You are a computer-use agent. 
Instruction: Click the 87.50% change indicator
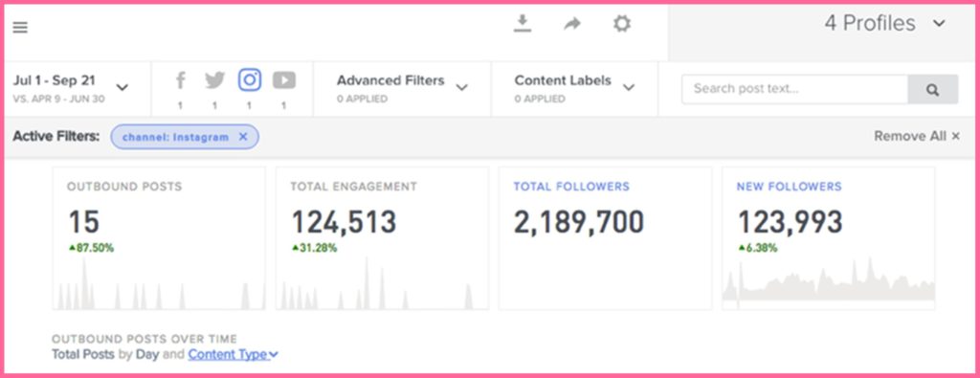(91, 248)
